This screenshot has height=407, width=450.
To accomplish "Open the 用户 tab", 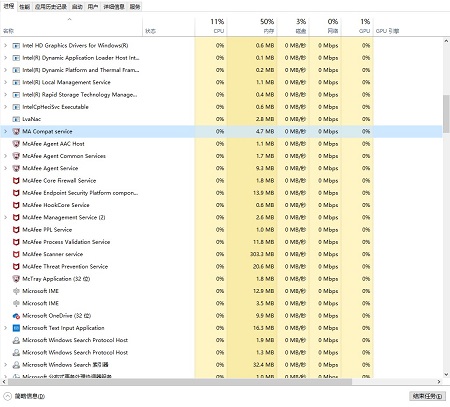I will 93,7.
